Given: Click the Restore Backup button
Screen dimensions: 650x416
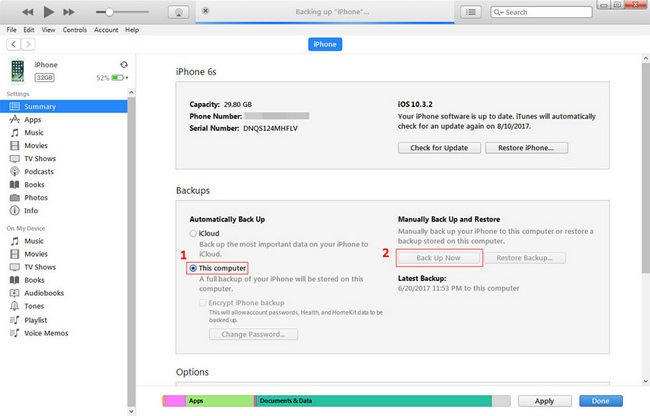Looking at the screenshot, I should 525,258.
